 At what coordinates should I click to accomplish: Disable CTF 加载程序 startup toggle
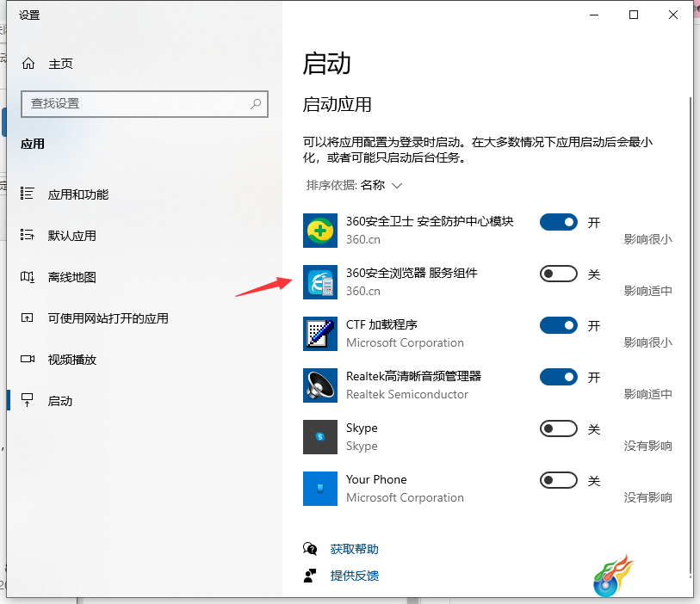[x=559, y=325]
